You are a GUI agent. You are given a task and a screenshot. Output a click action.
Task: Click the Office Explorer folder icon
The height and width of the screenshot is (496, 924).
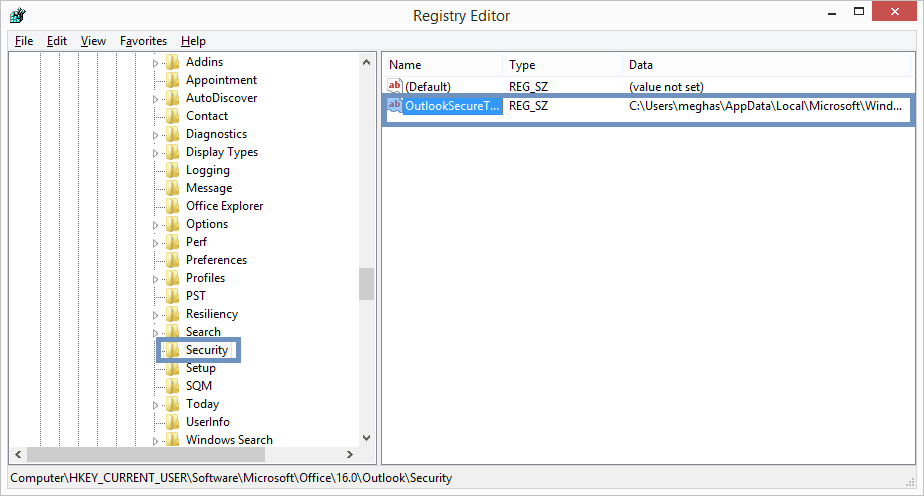[x=173, y=206]
